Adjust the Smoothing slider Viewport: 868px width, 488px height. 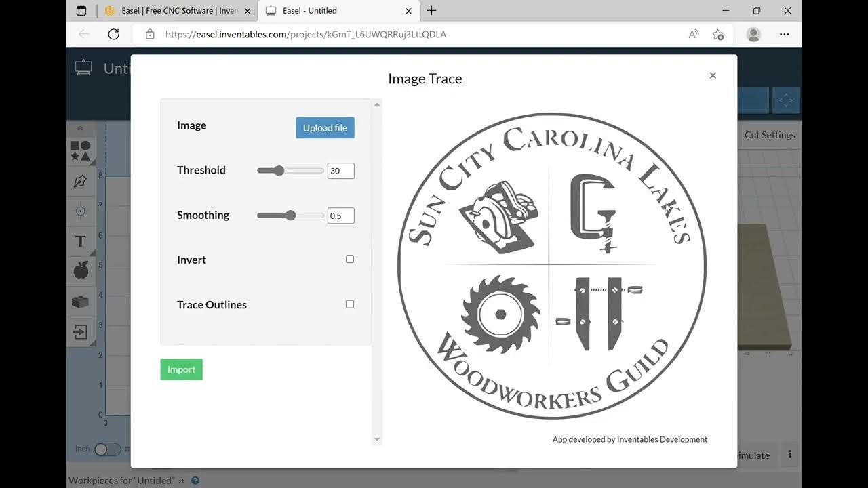point(290,216)
